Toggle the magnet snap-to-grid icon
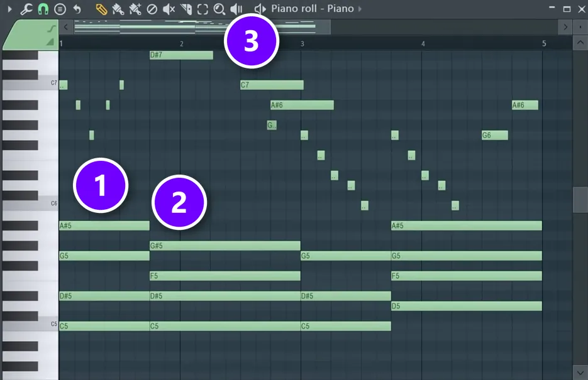 click(x=43, y=9)
